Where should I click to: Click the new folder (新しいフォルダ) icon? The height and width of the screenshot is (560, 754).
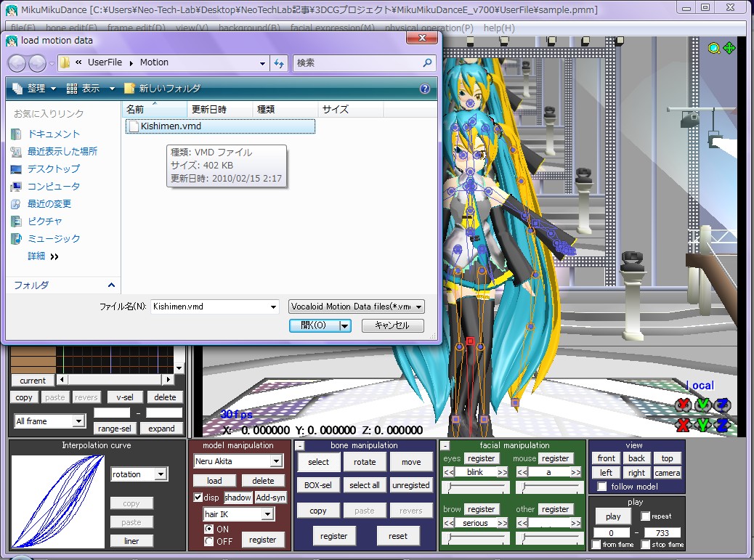click(129, 89)
